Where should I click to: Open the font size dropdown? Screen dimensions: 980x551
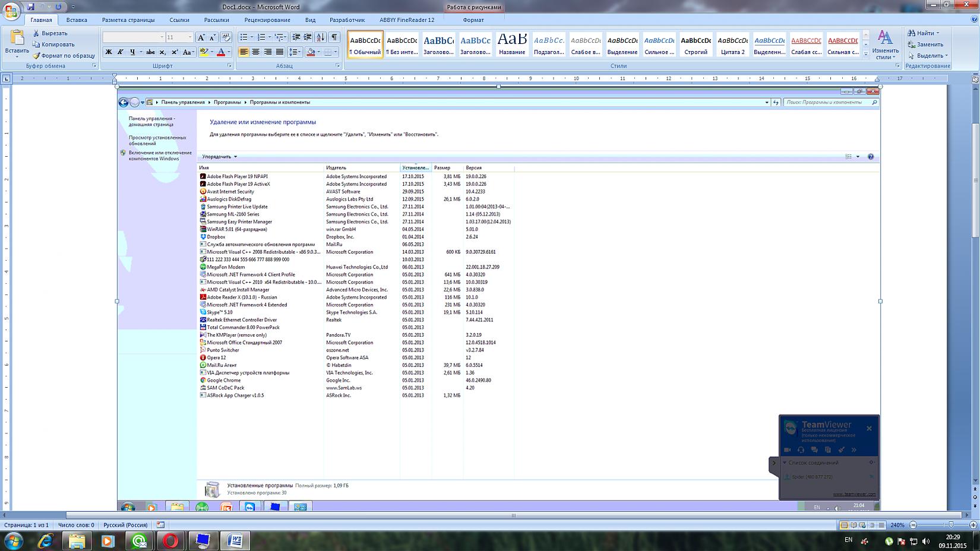(189, 37)
